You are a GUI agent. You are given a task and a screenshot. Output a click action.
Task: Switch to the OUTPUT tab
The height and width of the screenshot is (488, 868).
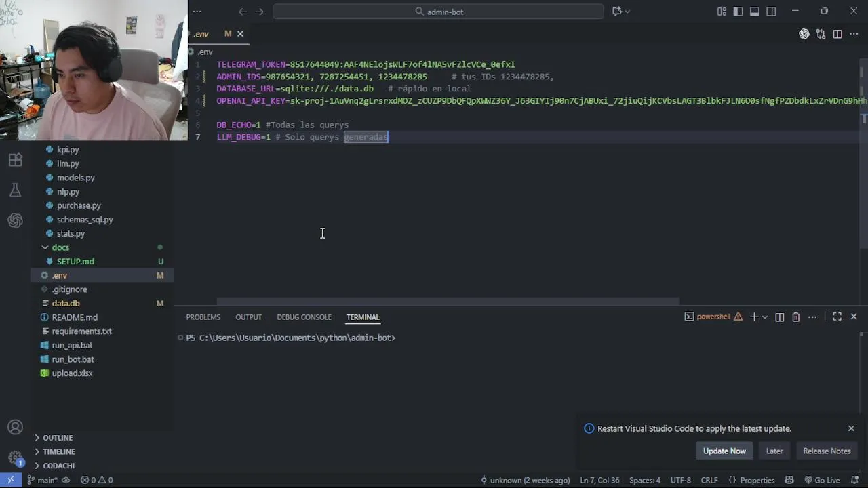[248, 317]
